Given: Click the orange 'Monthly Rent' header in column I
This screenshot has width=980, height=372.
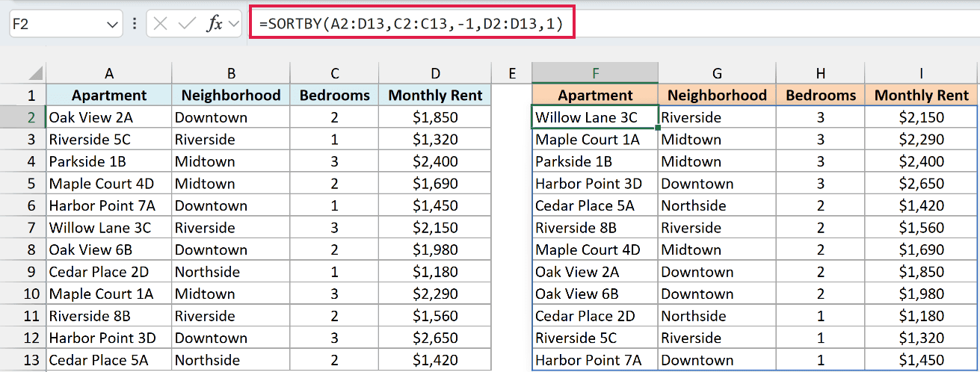Looking at the screenshot, I should pos(921,95).
